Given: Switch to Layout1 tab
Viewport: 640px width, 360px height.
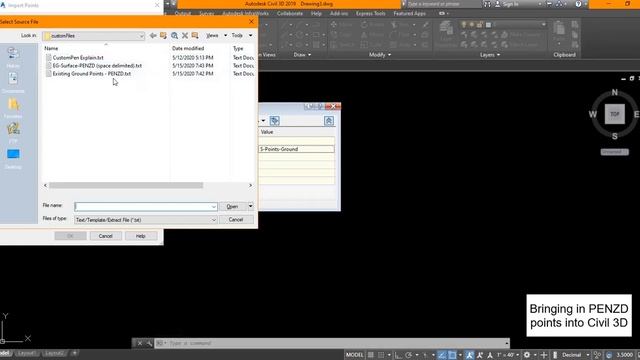Looking at the screenshot, I should [x=27, y=353].
